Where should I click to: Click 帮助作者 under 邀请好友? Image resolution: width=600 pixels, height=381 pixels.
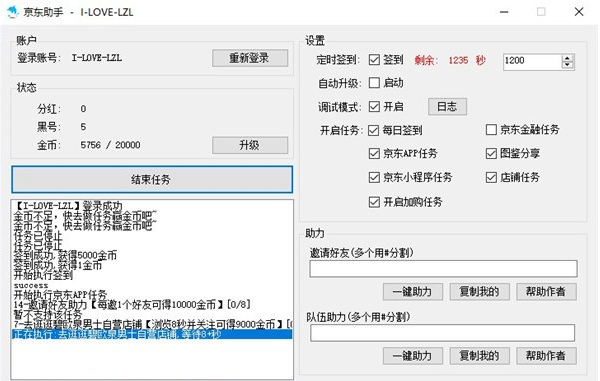click(x=546, y=292)
